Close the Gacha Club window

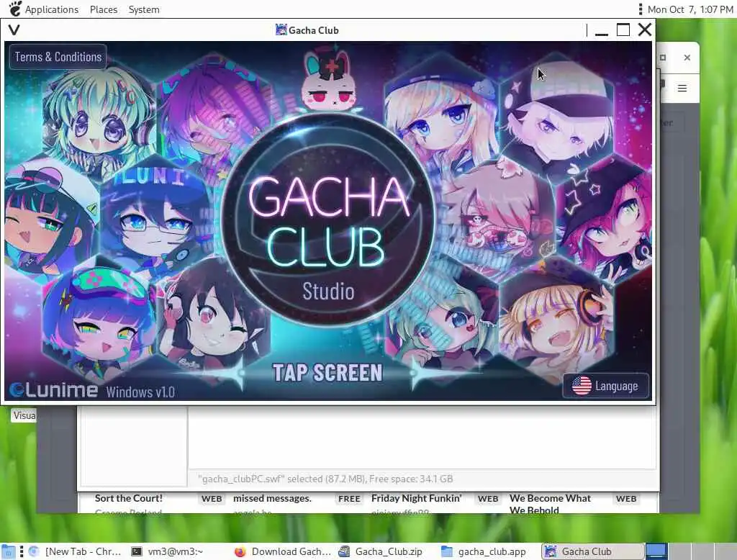click(645, 30)
